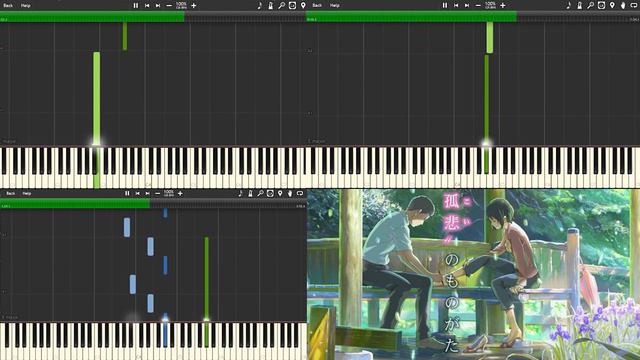Image resolution: width=640 pixels, height=360 pixels.
Task: Toggle loop icon in top-right window
Action: [x=634, y=5]
